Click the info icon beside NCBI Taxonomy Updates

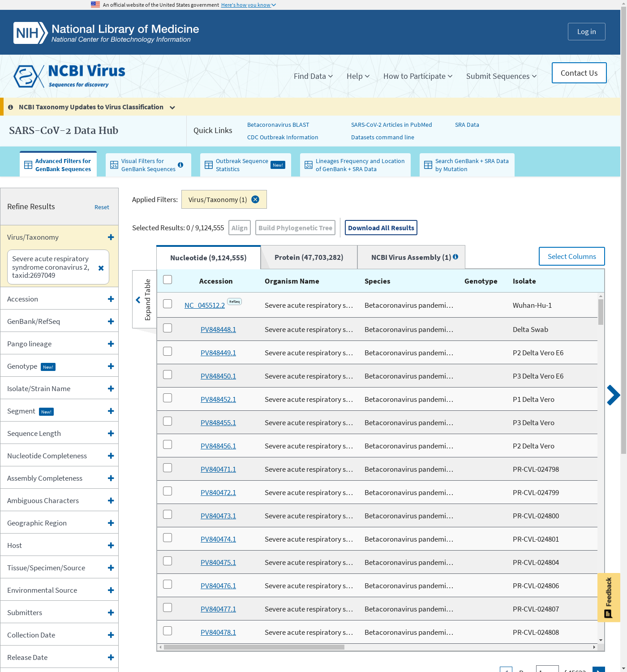[10, 107]
